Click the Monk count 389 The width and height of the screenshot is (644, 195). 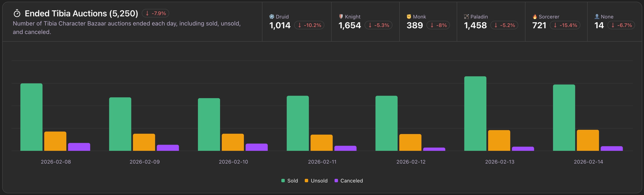[415, 25]
